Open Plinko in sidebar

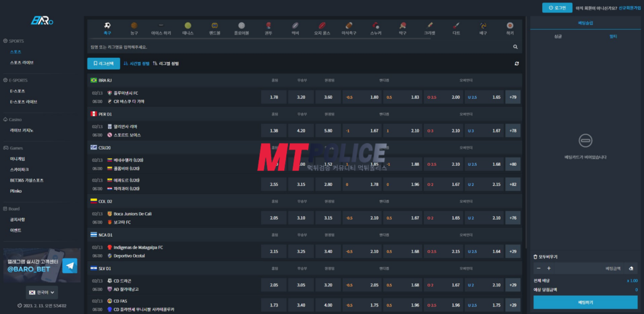point(16,191)
